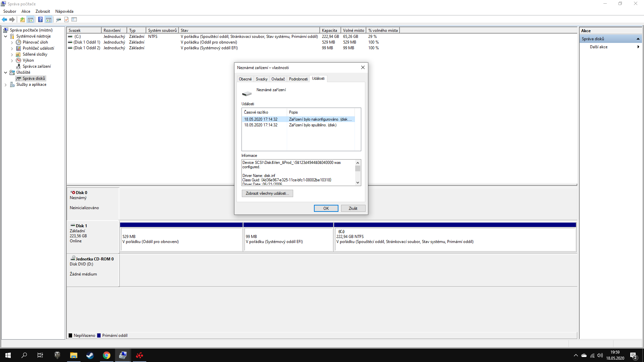Click the Zobrazit všechny události button
Screen dimensions: 644x362
pyautogui.click(x=267, y=193)
